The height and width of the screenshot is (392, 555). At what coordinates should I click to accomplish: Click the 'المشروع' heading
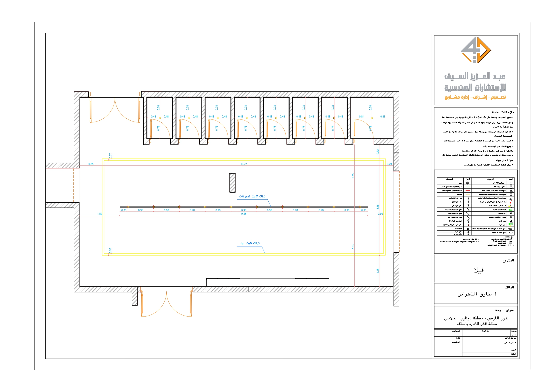point(508,260)
